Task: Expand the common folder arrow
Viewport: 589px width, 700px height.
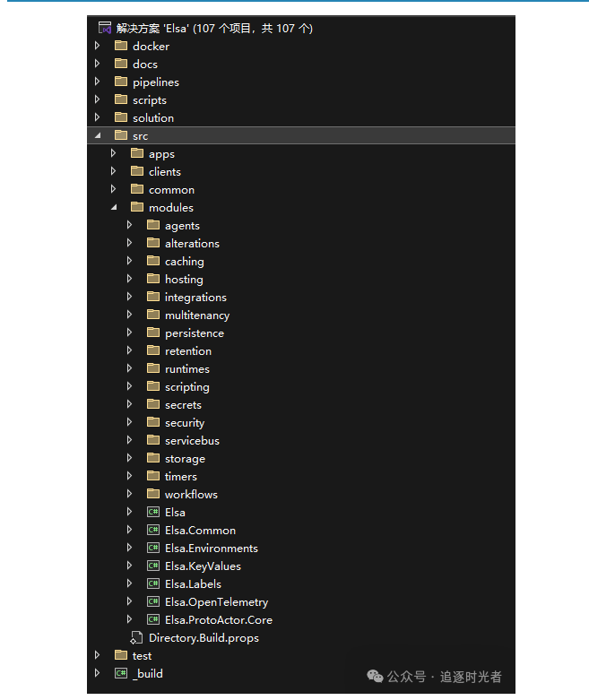Action: click(x=114, y=189)
